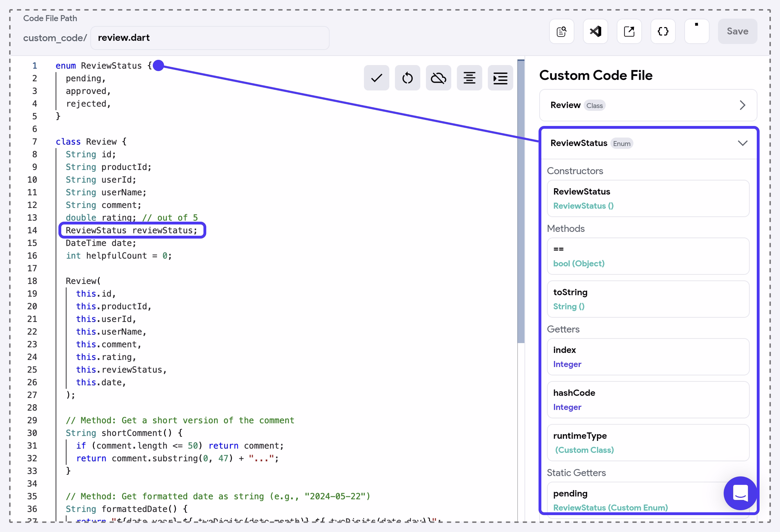Click the code editor vertical scrollbar thumb
Viewport: 780px width, 532px height.
[x=521, y=201]
